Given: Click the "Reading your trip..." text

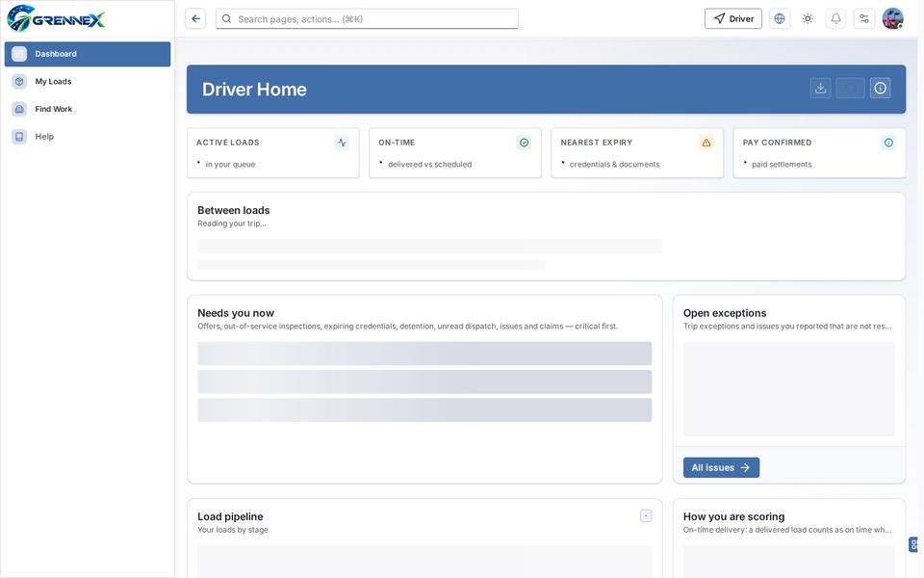Looking at the screenshot, I should pos(232,223).
